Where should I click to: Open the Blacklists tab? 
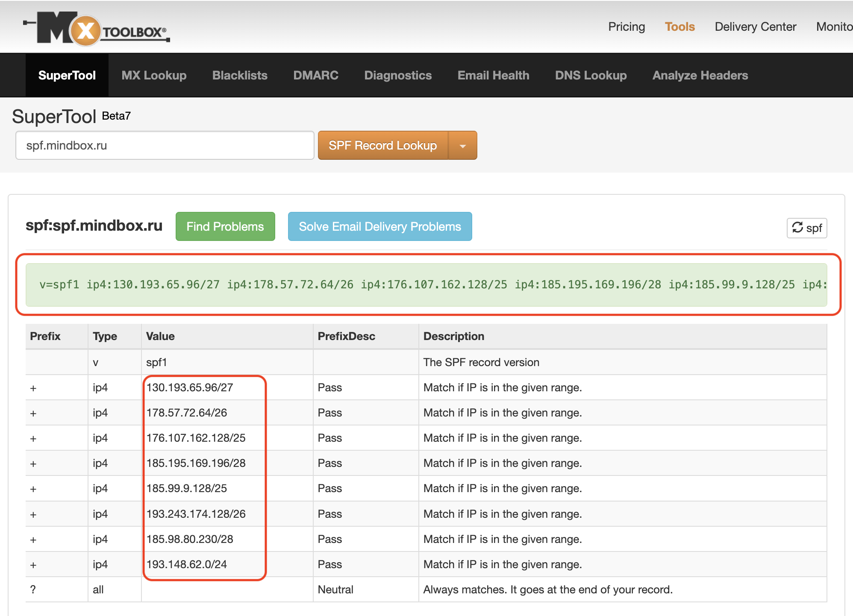click(240, 75)
